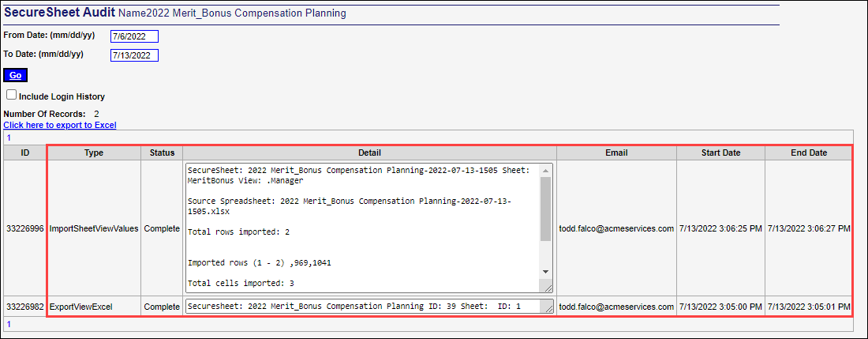Click the Status column header
Image resolution: width=868 pixels, height=339 pixels.
pos(162,153)
